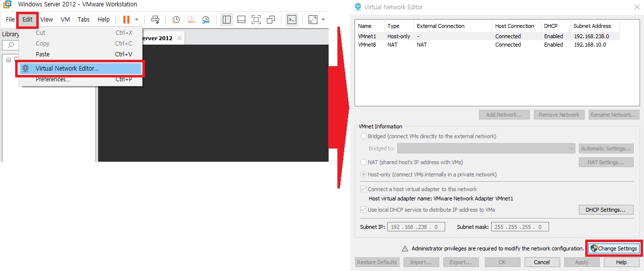This screenshot has height=271, width=644.
Task: Choose Copy in the Edit menu
Action: 80,44
